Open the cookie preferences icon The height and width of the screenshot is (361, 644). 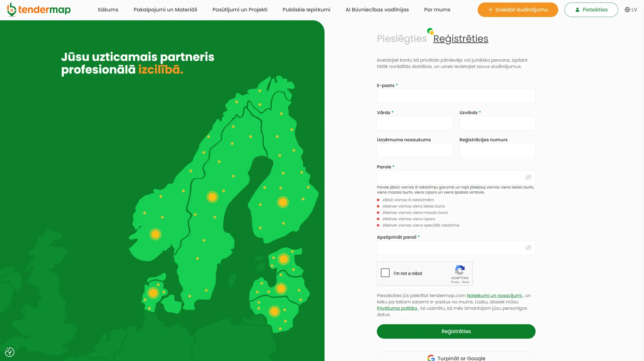tap(10, 352)
